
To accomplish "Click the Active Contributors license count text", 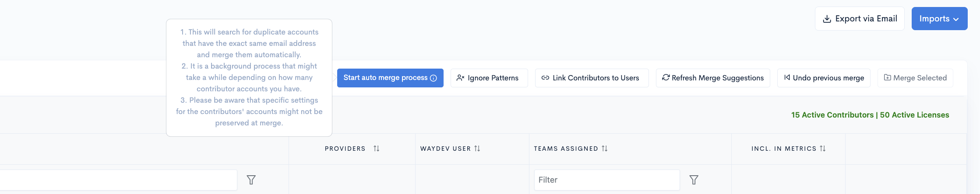I will [x=870, y=115].
